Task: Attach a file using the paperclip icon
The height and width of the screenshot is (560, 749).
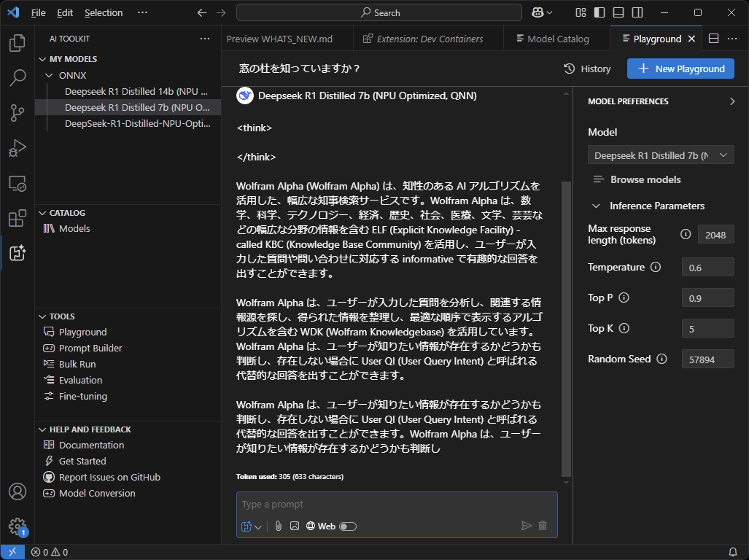Action: (278, 526)
